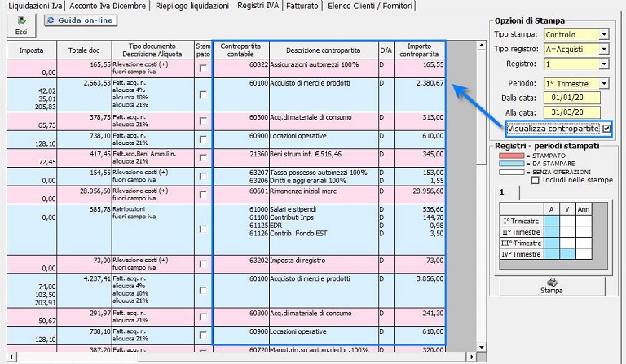This screenshot has width=626, height=364.
Task: Click the Esci exit button
Action: 21,26
